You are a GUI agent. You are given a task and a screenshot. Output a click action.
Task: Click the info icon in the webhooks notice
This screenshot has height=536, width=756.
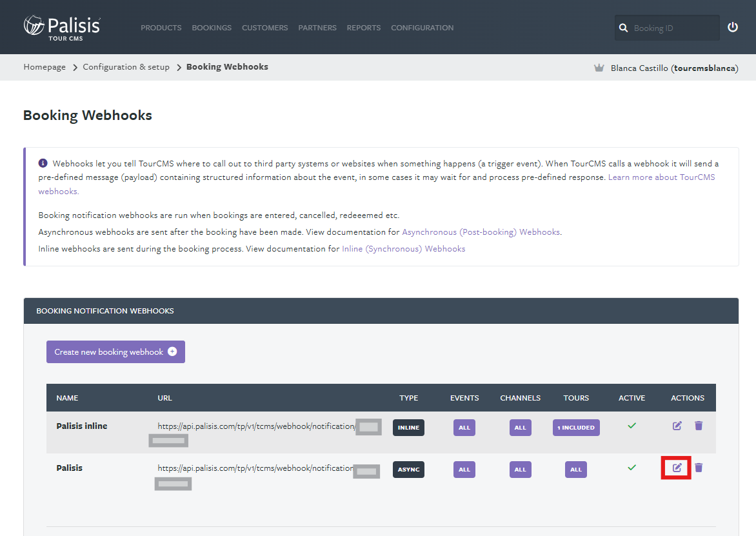tap(43, 163)
